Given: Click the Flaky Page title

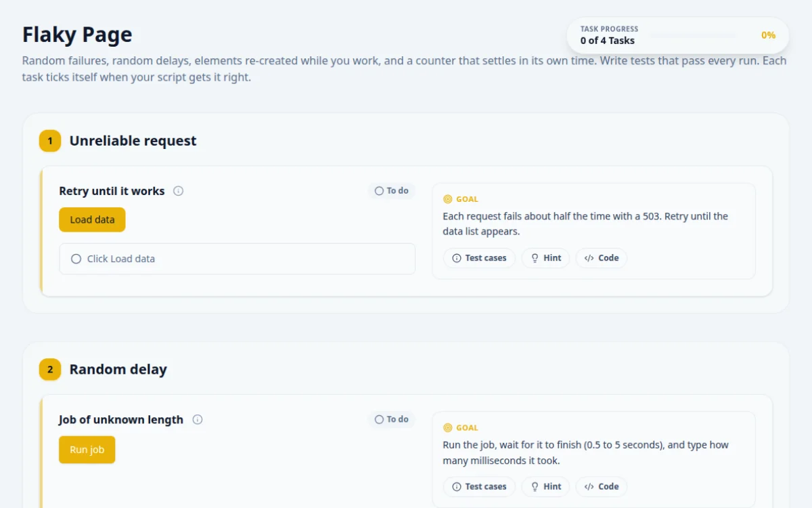Looking at the screenshot, I should (x=77, y=34).
